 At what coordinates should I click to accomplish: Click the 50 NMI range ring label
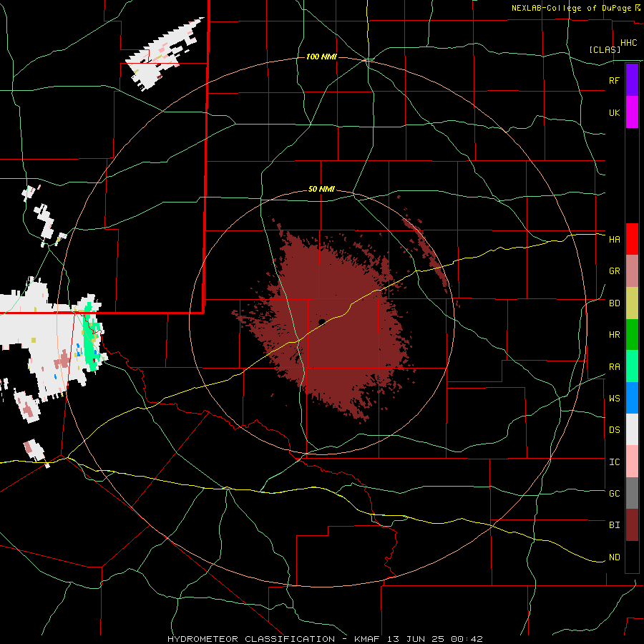point(321,190)
